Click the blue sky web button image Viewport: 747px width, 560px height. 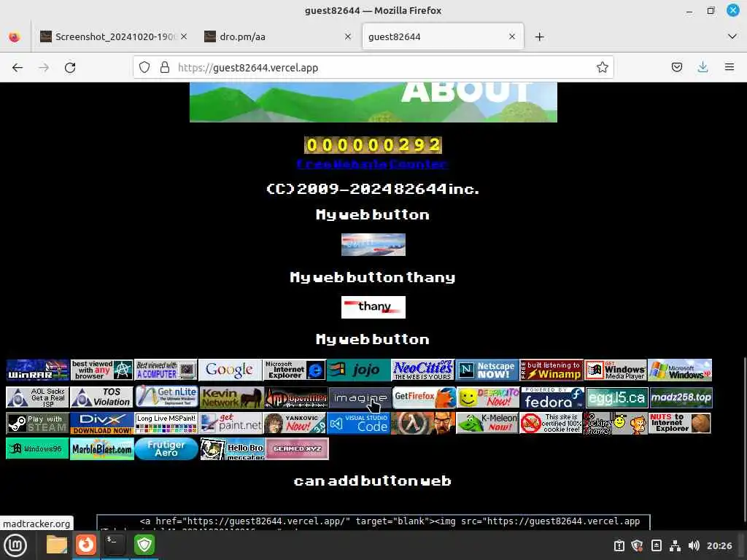click(373, 245)
